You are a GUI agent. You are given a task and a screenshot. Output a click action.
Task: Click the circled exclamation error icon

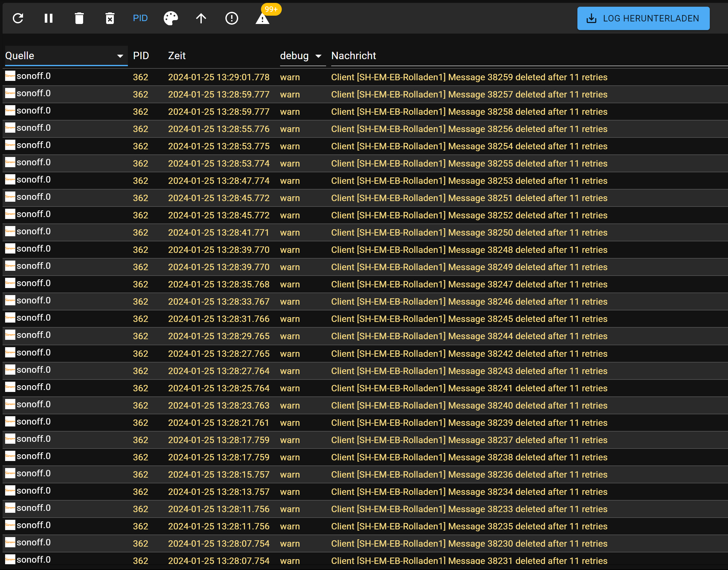tap(232, 18)
